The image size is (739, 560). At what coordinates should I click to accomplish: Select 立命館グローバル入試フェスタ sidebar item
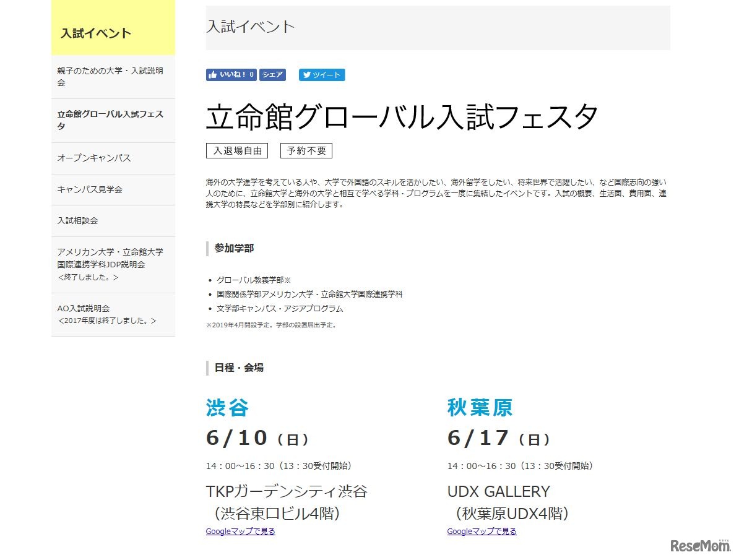113,120
